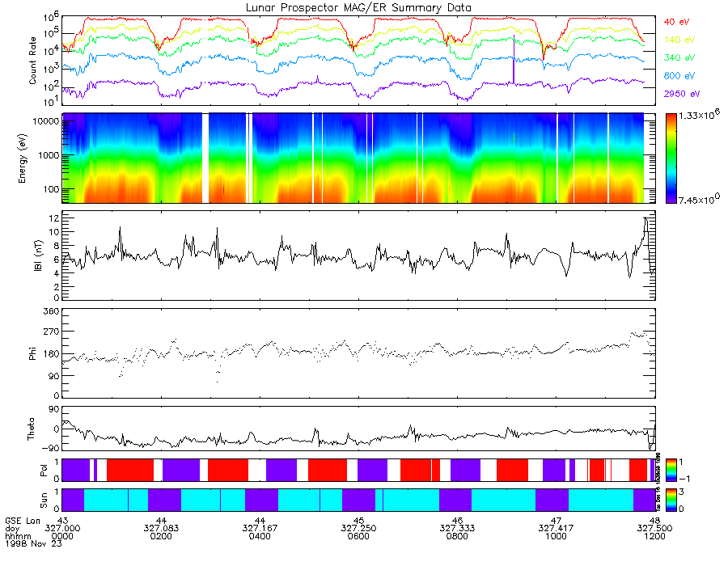Click the 'Count Rate' axis label
728x566 pixels.
point(32,61)
